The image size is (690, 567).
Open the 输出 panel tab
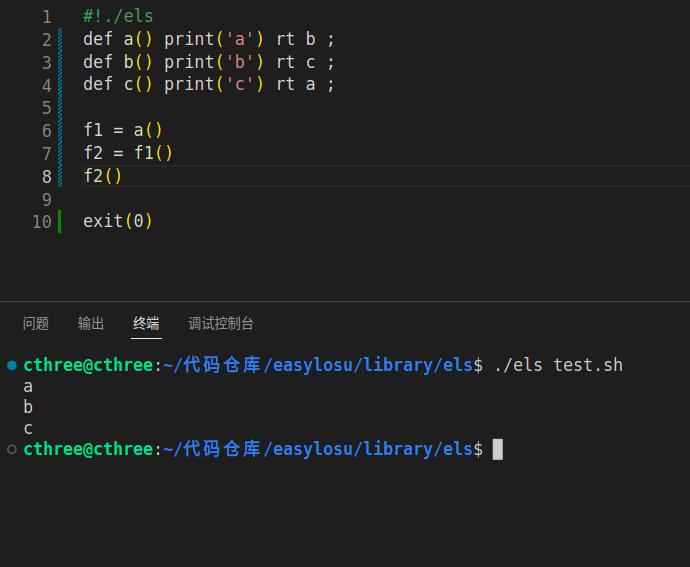click(91, 324)
